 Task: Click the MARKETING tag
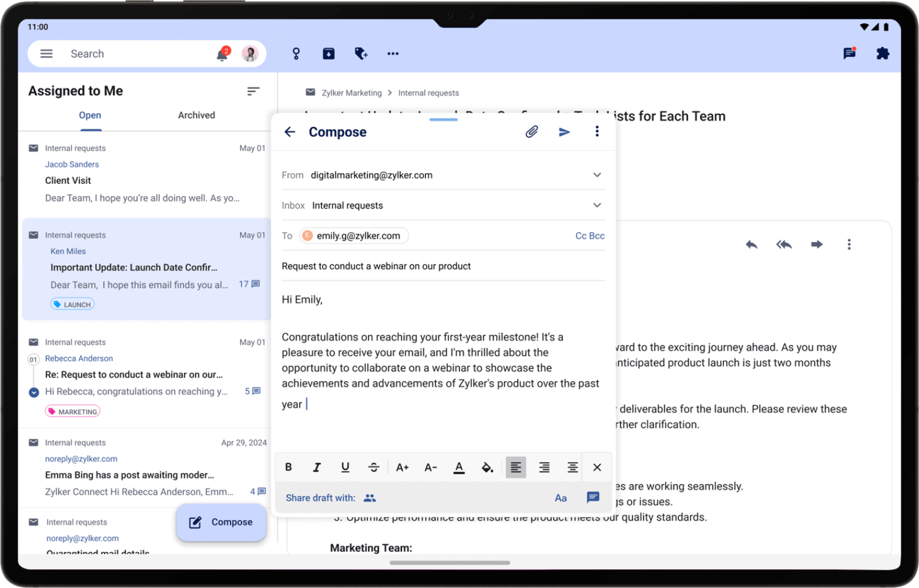click(x=73, y=411)
